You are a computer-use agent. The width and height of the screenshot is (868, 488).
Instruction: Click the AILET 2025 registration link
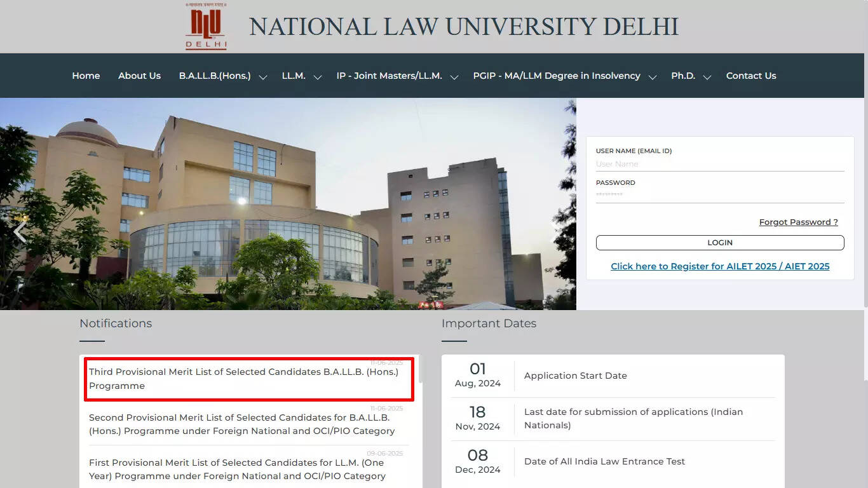point(720,266)
